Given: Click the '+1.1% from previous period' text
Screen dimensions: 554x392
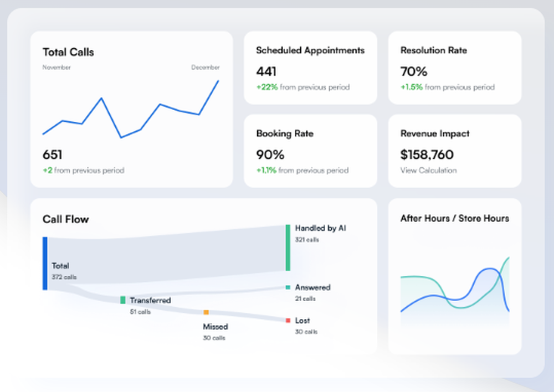Looking at the screenshot, I should tap(302, 170).
